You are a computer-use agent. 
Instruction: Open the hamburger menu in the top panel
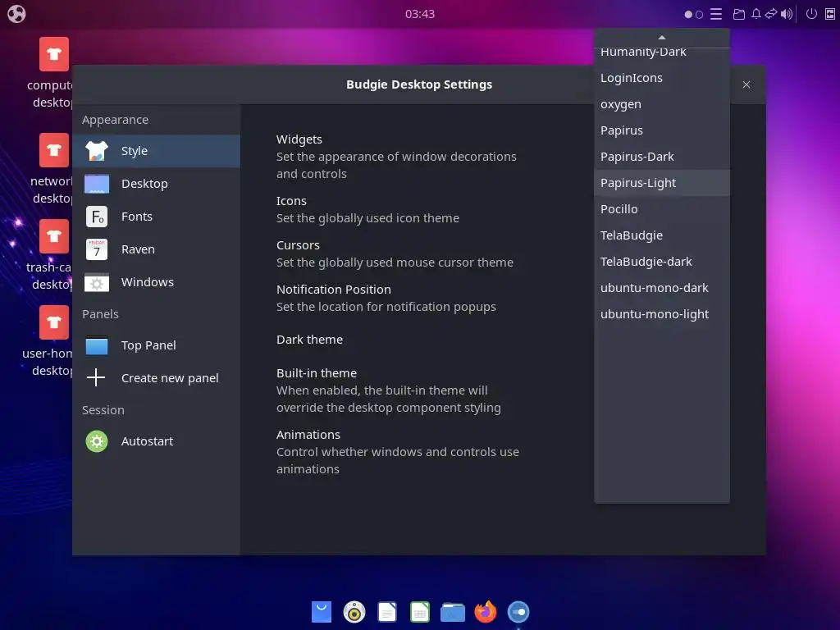click(716, 14)
